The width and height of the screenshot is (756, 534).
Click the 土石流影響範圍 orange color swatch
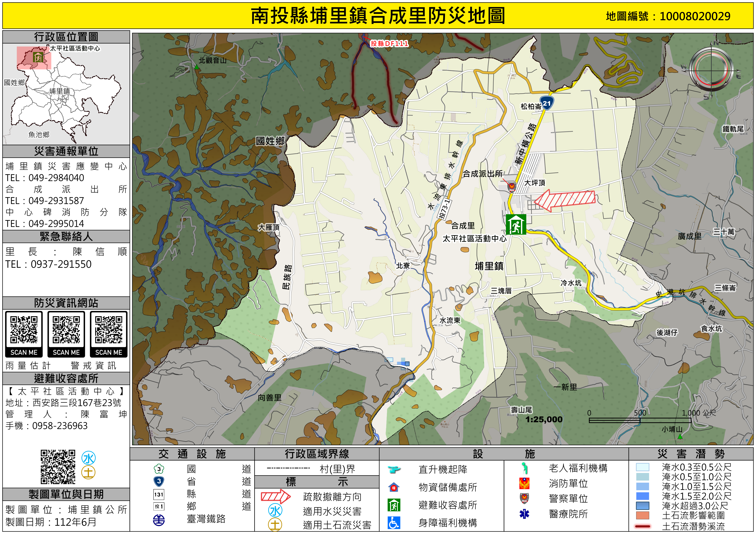click(642, 516)
